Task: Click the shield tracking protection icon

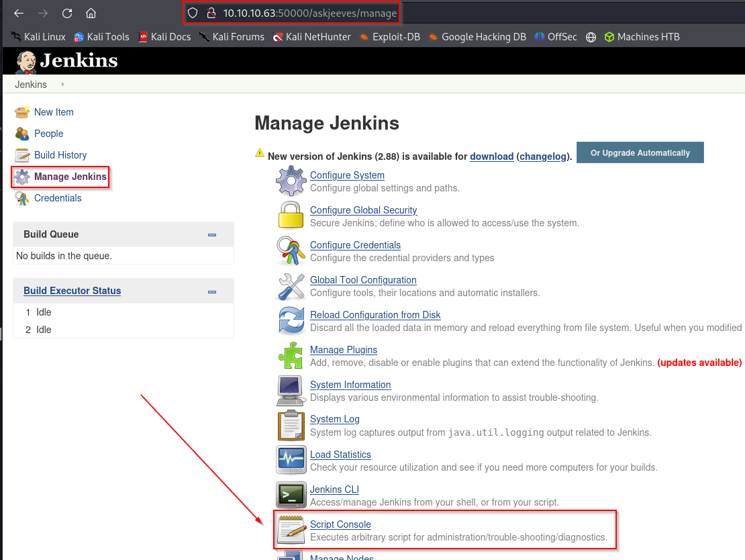Action: pos(193,13)
